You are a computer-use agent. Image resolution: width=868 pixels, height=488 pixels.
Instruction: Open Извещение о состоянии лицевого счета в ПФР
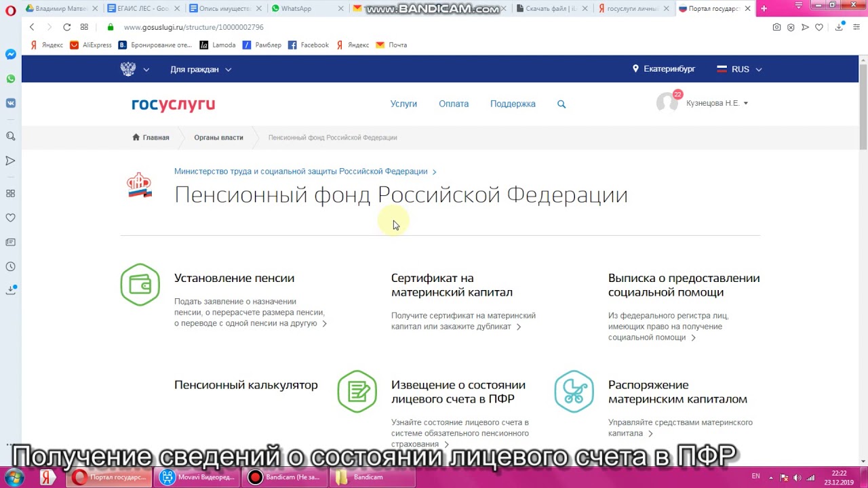point(458,392)
